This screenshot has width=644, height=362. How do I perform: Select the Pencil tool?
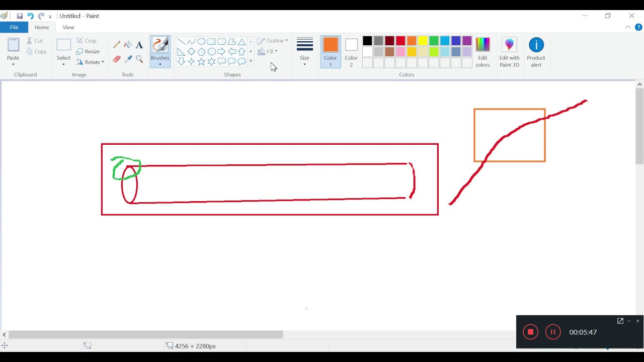tap(117, 45)
